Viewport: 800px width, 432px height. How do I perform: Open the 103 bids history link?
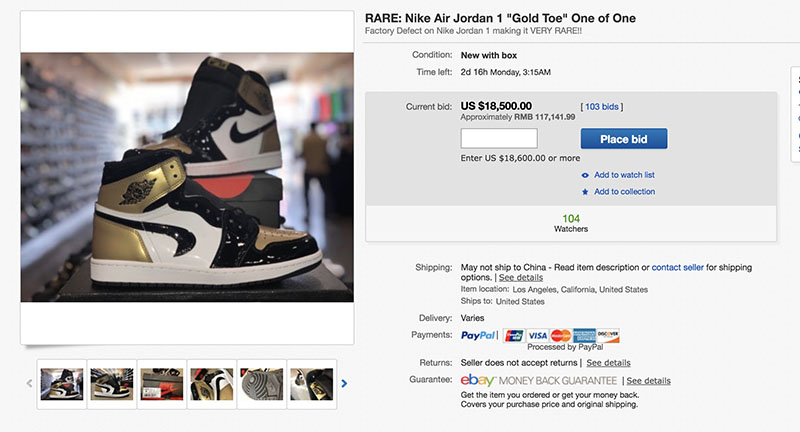point(604,106)
